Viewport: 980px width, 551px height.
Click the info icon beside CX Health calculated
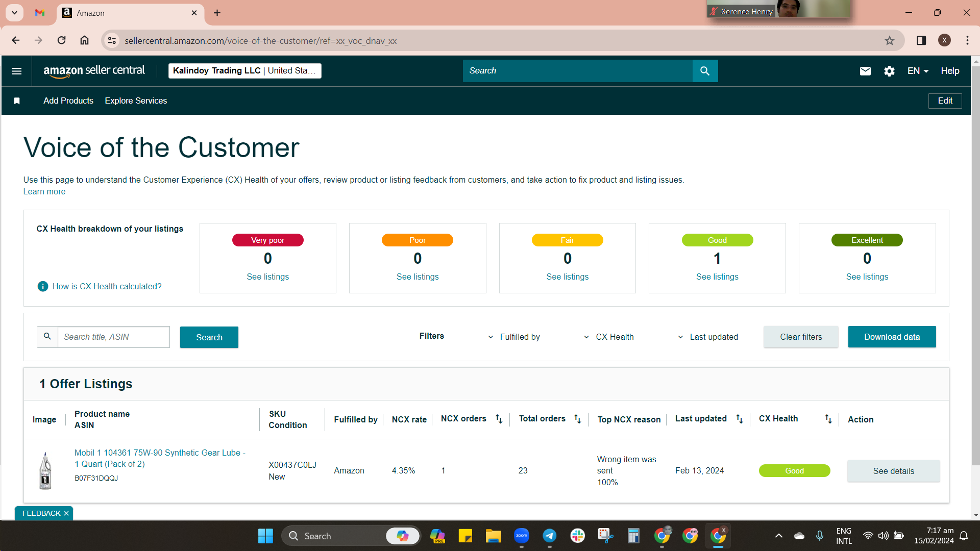pos(43,286)
